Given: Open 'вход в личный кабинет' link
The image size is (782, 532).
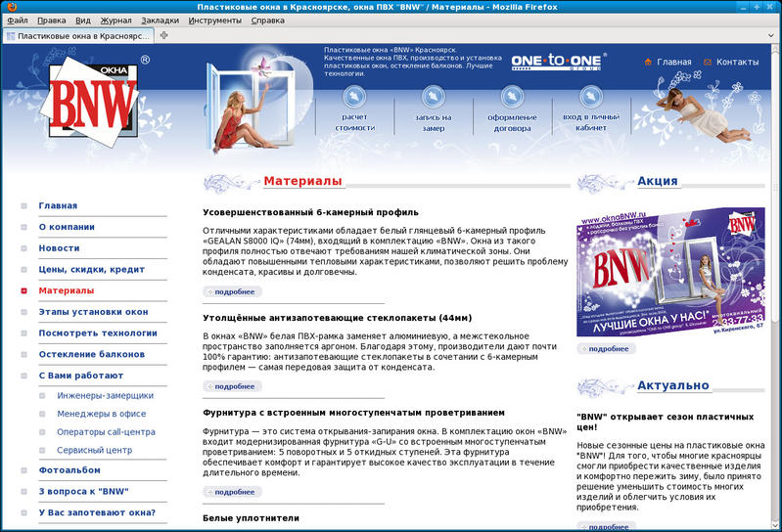Looking at the screenshot, I should point(591,122).
